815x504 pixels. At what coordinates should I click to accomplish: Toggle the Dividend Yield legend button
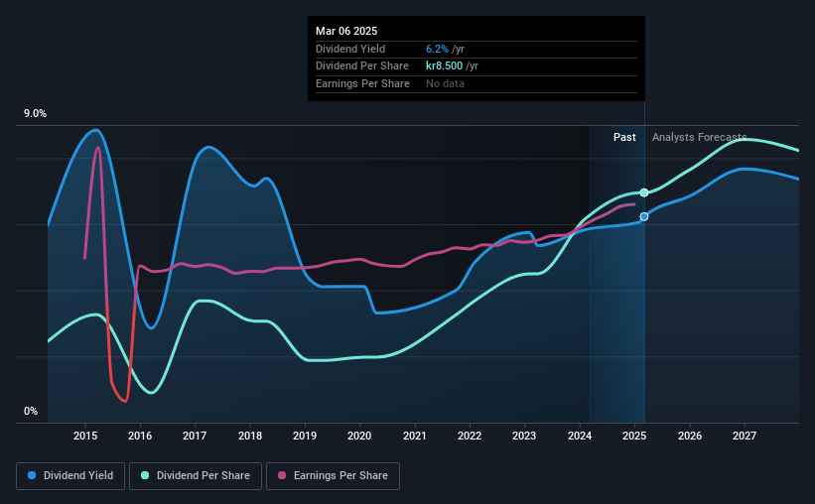[70, 476]
